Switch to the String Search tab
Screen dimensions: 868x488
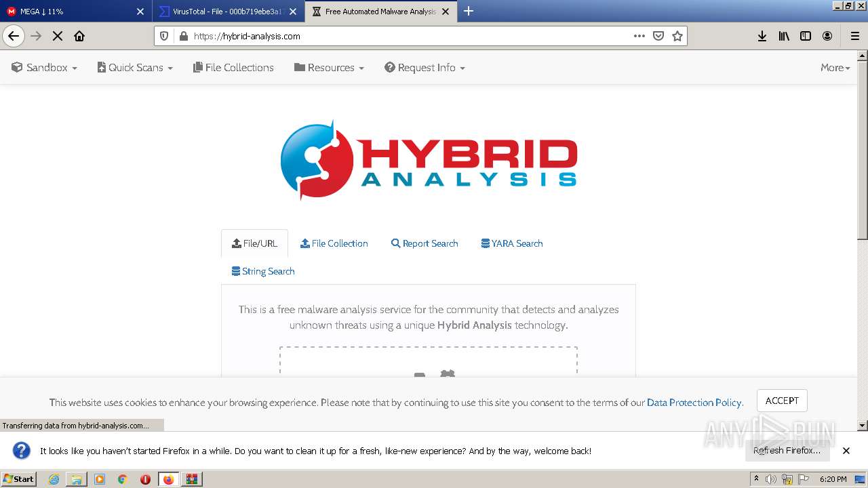(x=263, y=271)
